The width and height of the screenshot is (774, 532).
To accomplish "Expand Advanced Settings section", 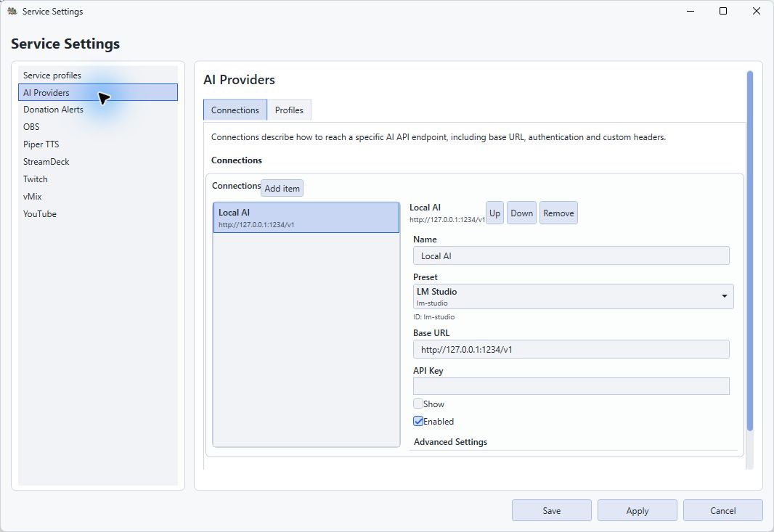I will 450,442.
